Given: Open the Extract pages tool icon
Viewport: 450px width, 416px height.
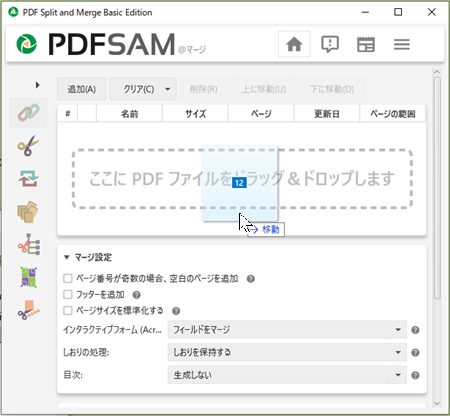Looking at the screenshot, I should pyautogui.click(x=28, y=211).
